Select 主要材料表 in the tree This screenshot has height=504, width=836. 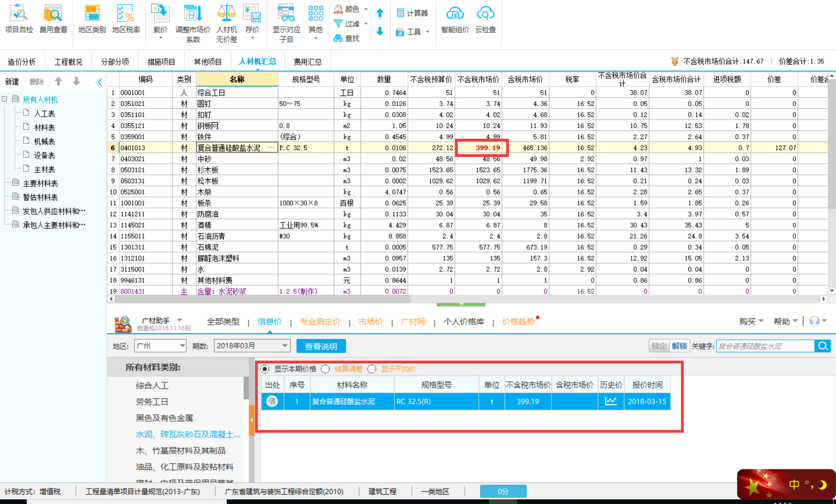click(x=40, y=183)
